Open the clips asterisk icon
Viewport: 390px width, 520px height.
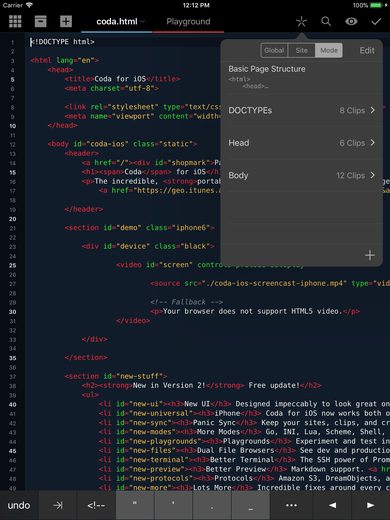(x=301, y=22)
